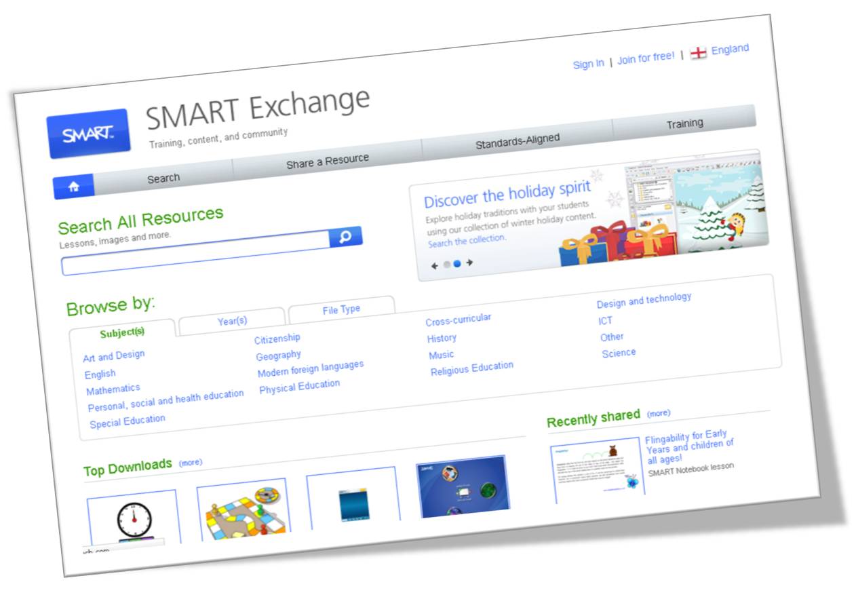Browse the Religious Education subject

(472, 369)
